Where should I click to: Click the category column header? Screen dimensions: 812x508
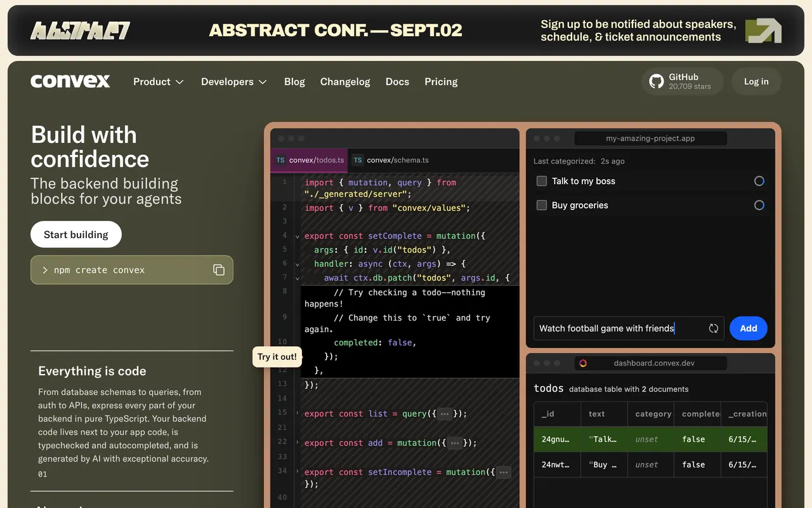click(650, 413)
